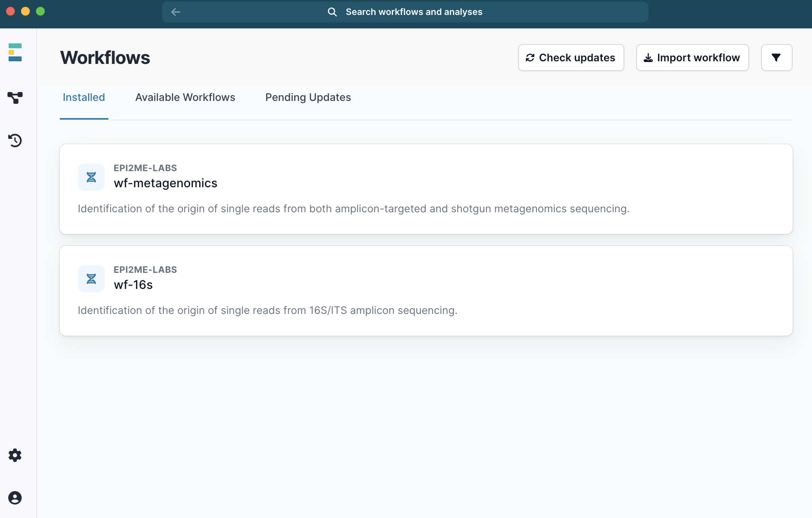Open the account profile icon in the sidebar
812x518 pixels.
[15, 497]
